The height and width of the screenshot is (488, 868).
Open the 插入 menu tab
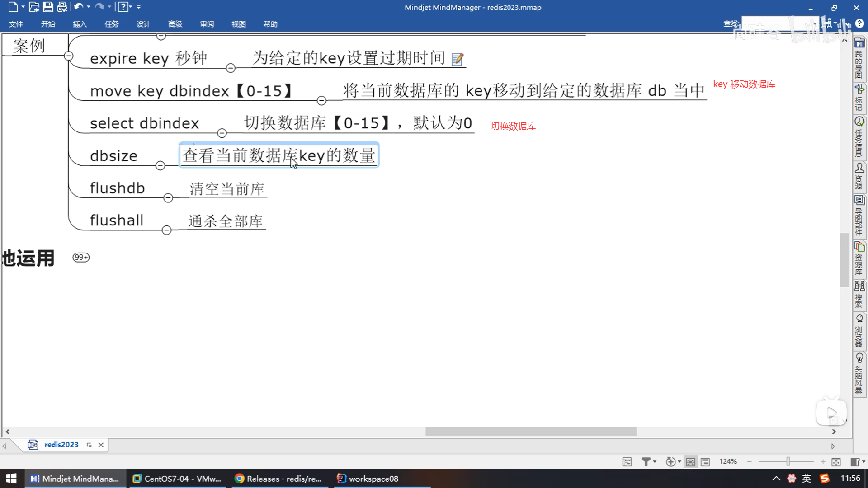click(80, 24)
